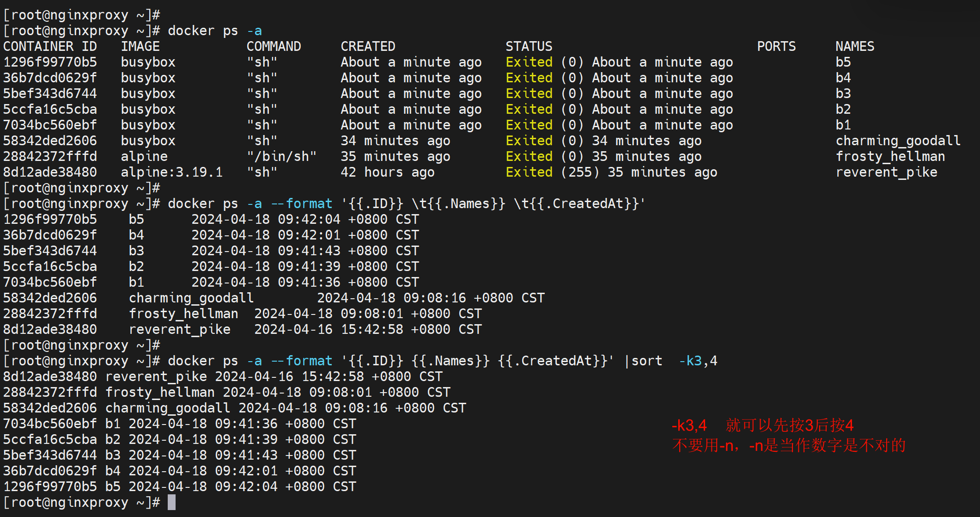Click the "34 minutes ago" created entry

pyautogui.click(x=395, y=141)
